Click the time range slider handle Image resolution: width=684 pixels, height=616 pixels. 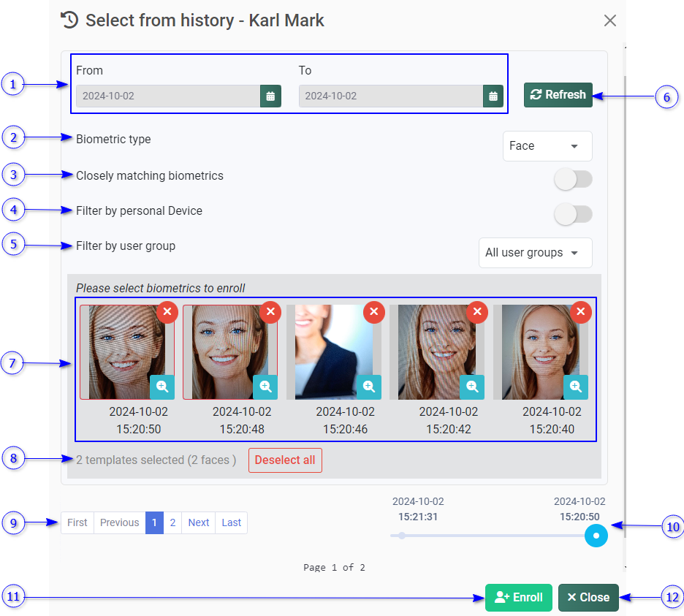click(x=596, y=536)
